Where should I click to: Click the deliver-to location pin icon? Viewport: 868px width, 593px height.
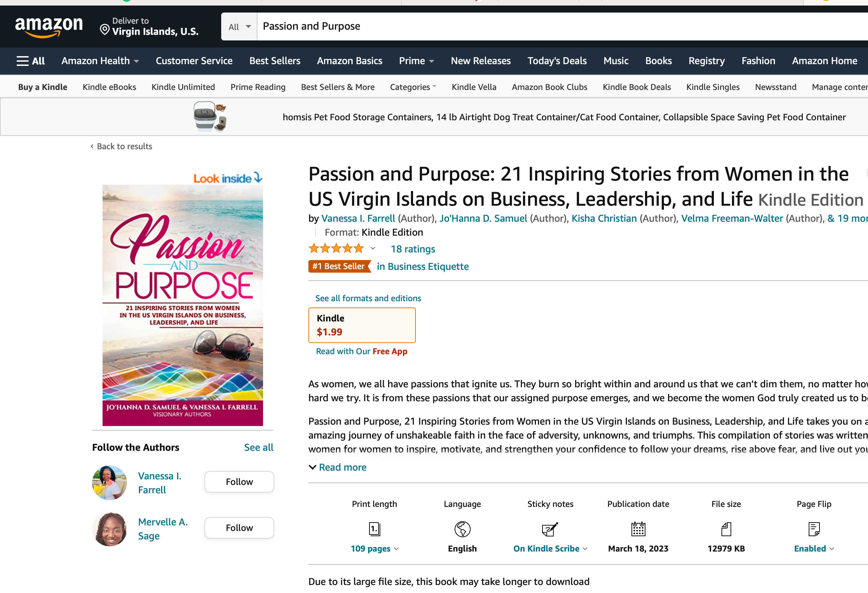tap(105, 30)
